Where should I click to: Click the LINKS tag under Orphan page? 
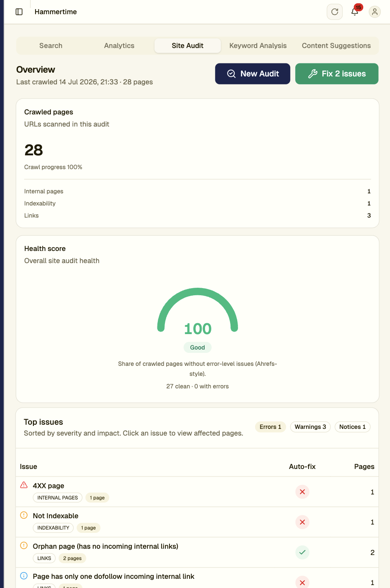[x=44, y=558]
